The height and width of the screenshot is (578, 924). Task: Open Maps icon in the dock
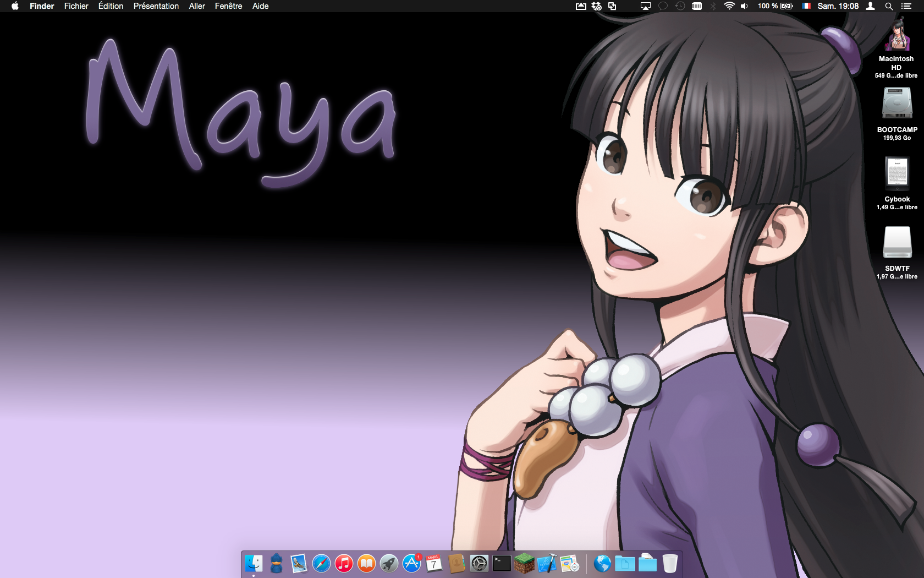(569, 563)
